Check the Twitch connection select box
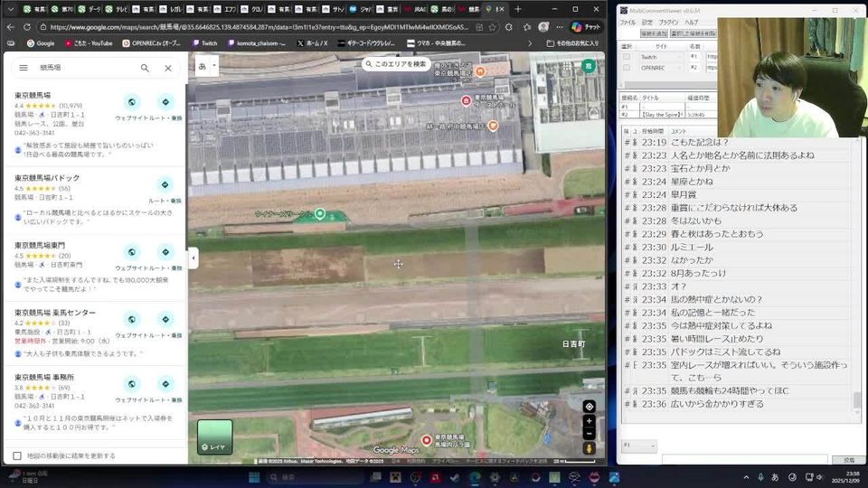 [x=627, y=56]
